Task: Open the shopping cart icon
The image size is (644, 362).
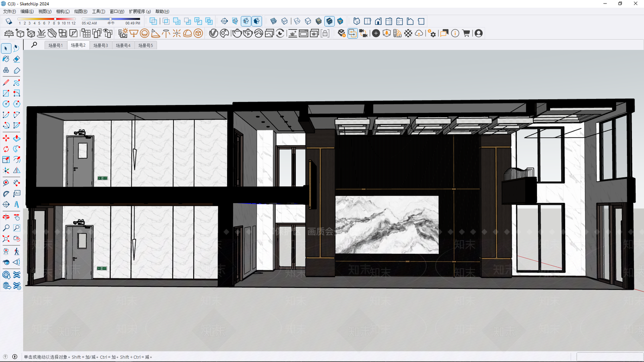Action: point(466,33)
